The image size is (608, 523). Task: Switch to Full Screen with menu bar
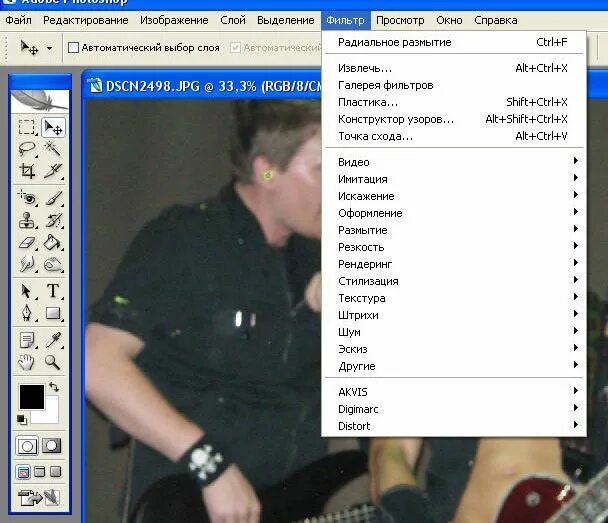coord(40,472)
